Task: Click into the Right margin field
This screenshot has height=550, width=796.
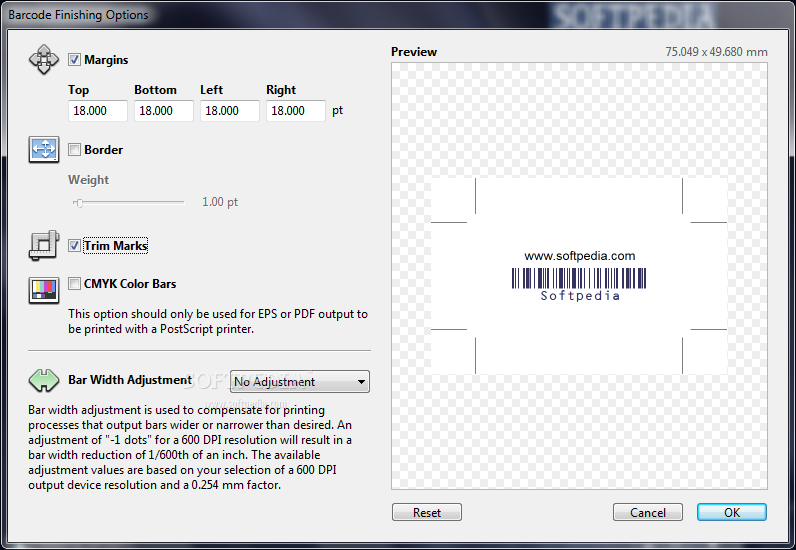Action: click(x=295, y=111)
